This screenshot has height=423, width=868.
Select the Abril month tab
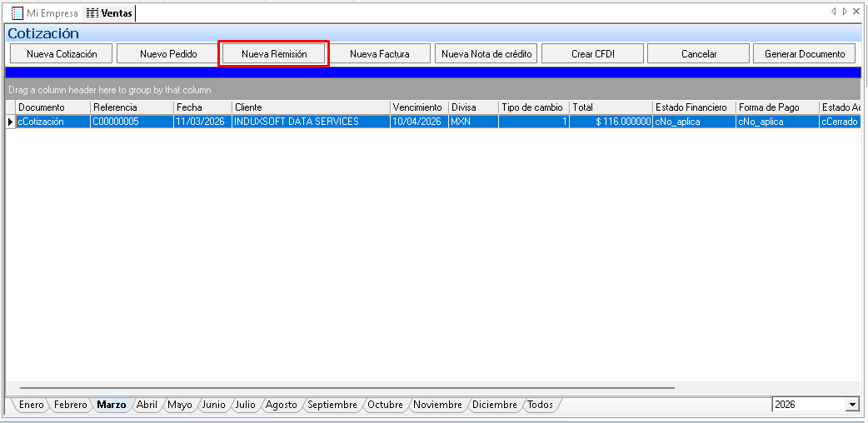(x=147, y=405)
